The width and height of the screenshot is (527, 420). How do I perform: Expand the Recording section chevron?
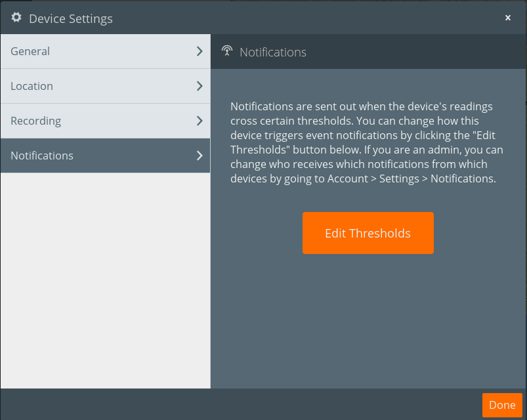click(x=199, y=121)
